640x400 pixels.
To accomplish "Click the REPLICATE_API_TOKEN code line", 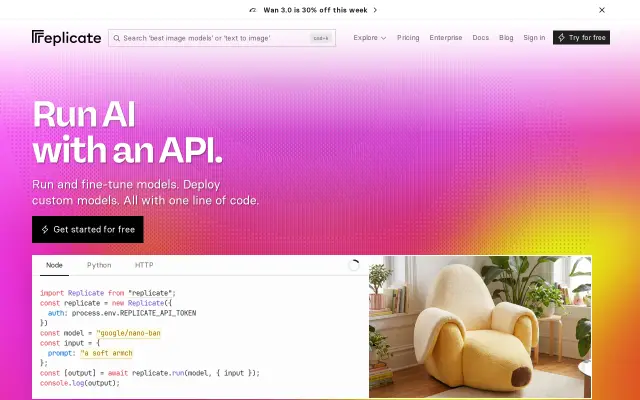I will click(122, 313).
